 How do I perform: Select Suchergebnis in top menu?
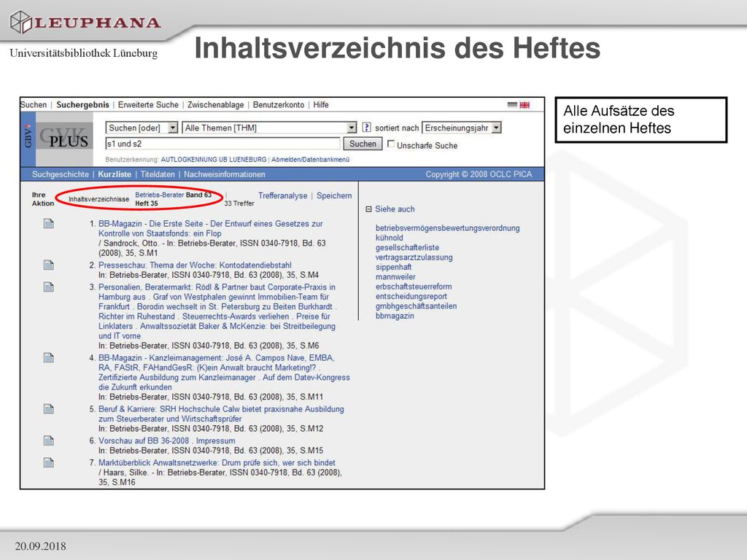click(x=82, y=105)
